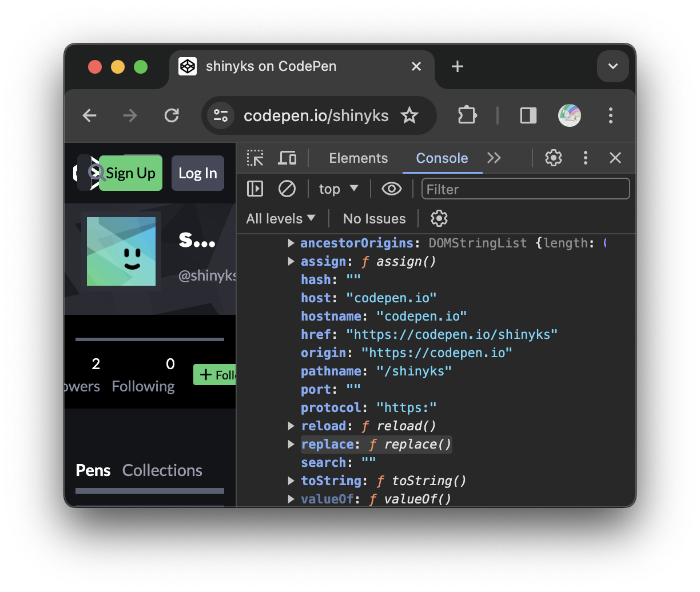Click the host property key

pos(316,298)
